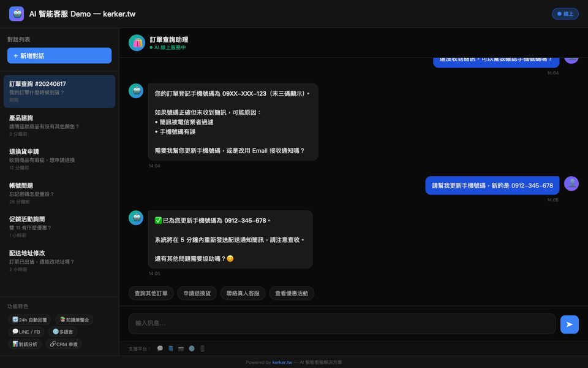Click the 功能特色 section heading
Image resolution: width=588 pixels, height=368 pixels.
click(18, 307)
